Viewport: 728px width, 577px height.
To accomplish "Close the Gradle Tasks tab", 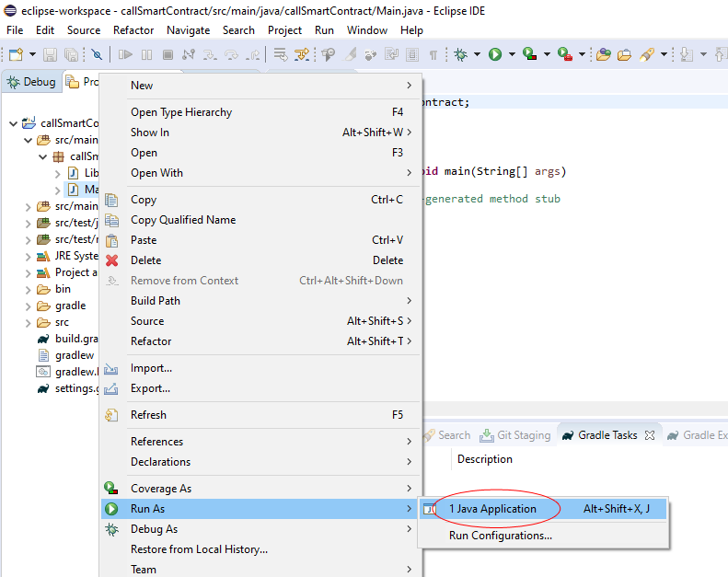I will tap(650, 435).
